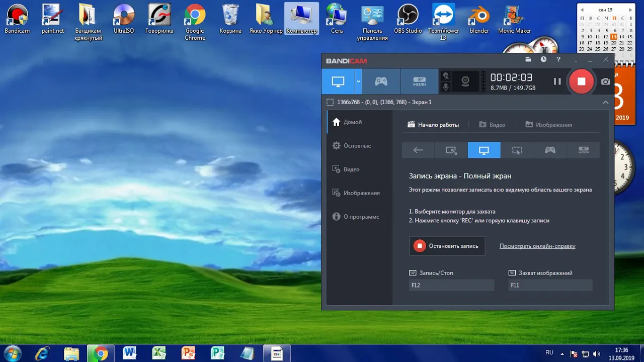Collapse the panel with the chevron arrow

pyautogui.click(x=605, y=102)
